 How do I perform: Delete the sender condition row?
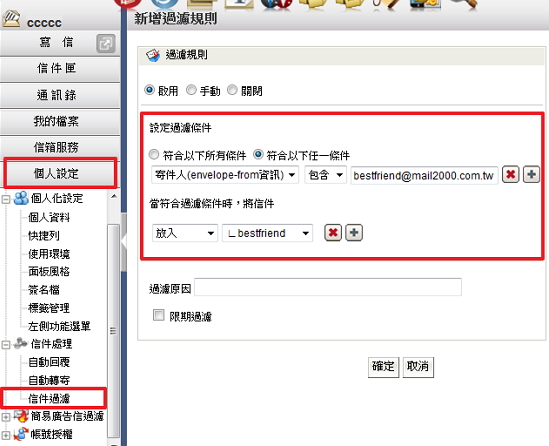point(510,174)
